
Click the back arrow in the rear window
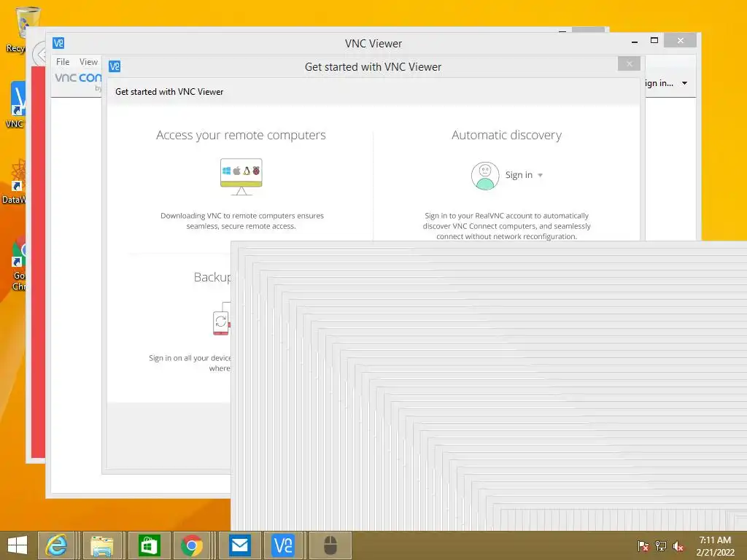[x=38, y=54]
